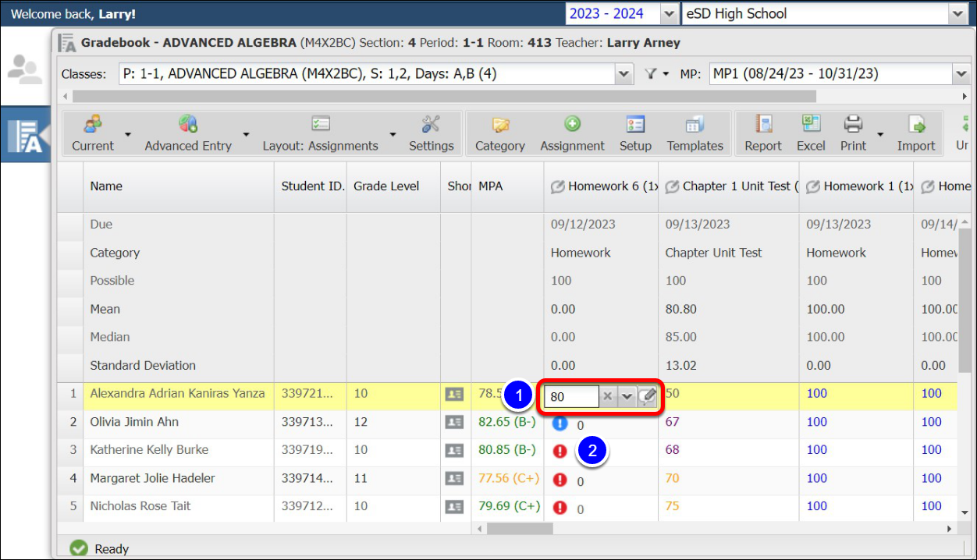Expand the arrow beside Advanced Entry
This screenshot has width=977, height=560.
246,134
